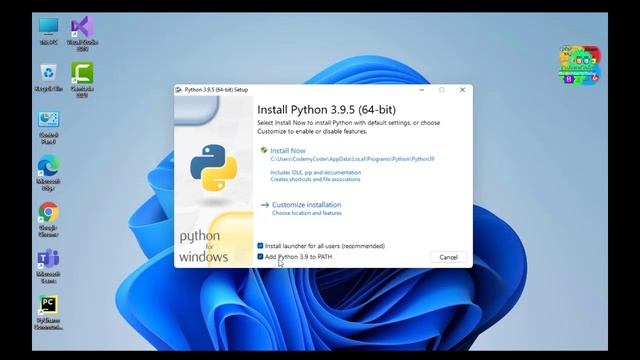Click 'Includes IDLE, pip and documentation' text
Image resolution: width=640 pixels, height=360 pixels.
(x=316, y=173)
